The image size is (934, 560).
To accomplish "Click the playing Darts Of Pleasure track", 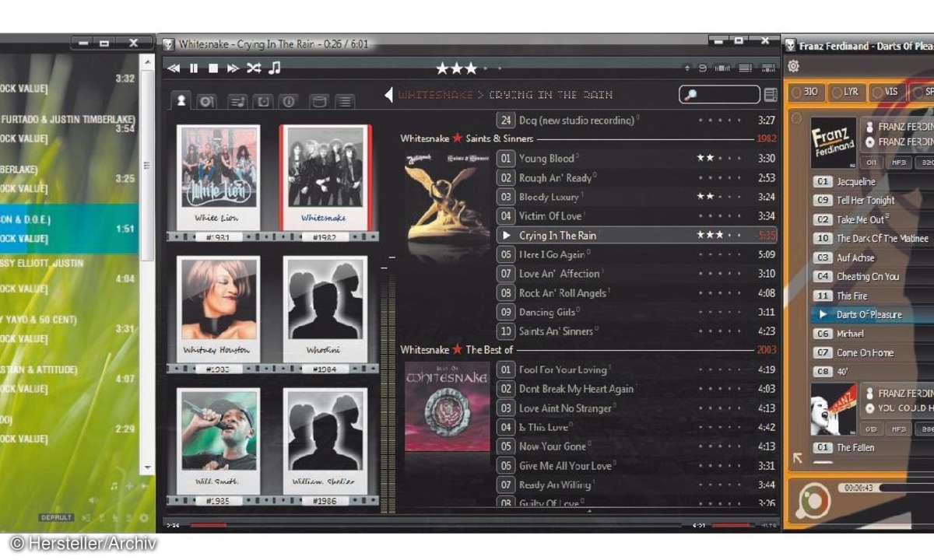I will pyautogui.click(x=873, y=315).
